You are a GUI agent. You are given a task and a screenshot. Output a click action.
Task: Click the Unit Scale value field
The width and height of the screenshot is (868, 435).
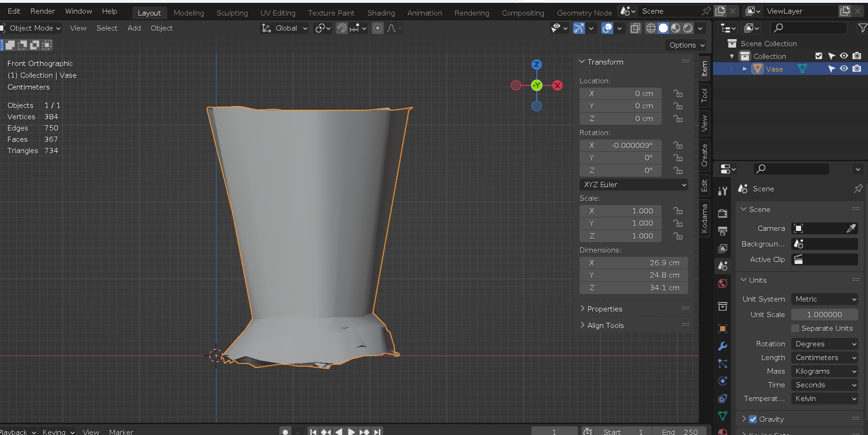tap(824, 315)
